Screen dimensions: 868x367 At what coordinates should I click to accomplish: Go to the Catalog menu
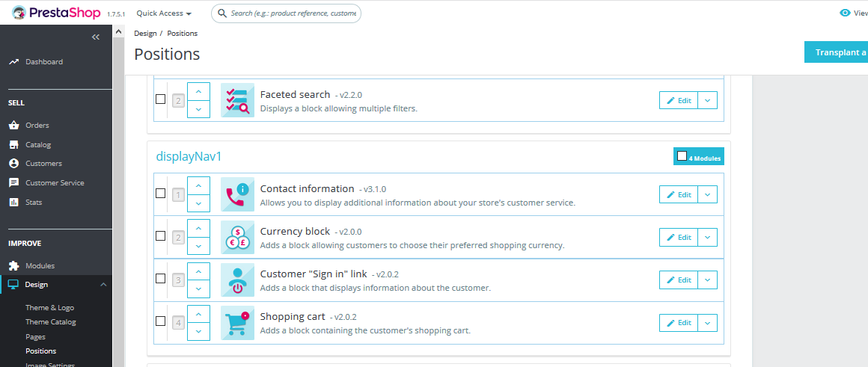point(38,145)
